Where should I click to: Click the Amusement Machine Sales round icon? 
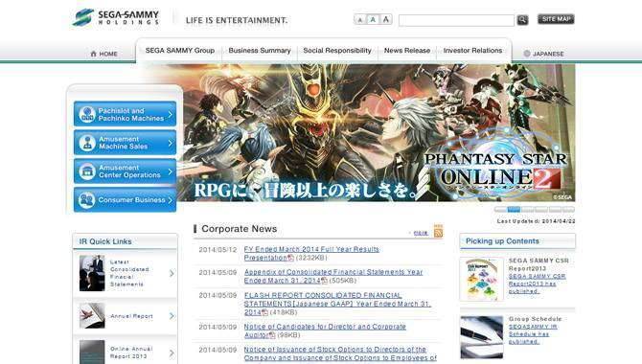(87, 143)
